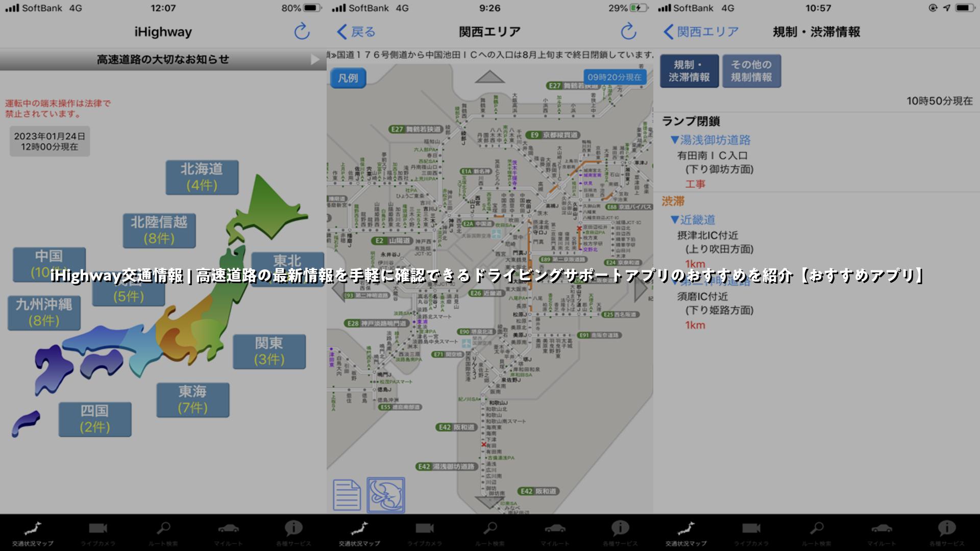The height and width of the screenshot is (551, 980).
Task: Tap the E42 湯浅御坊道路 label on the map
Action: coord(446,466)
